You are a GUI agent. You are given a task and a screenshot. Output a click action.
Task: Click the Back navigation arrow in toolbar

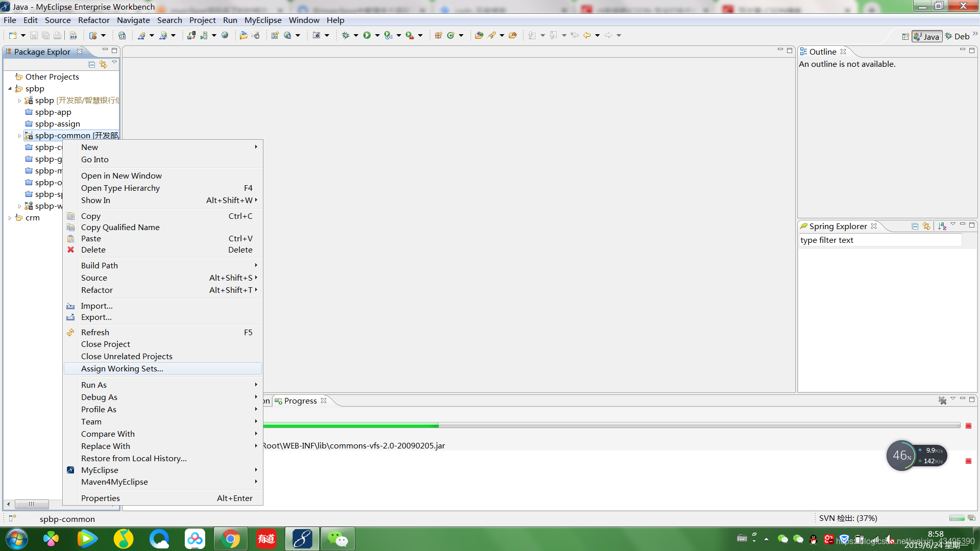[x=587, y=35]
